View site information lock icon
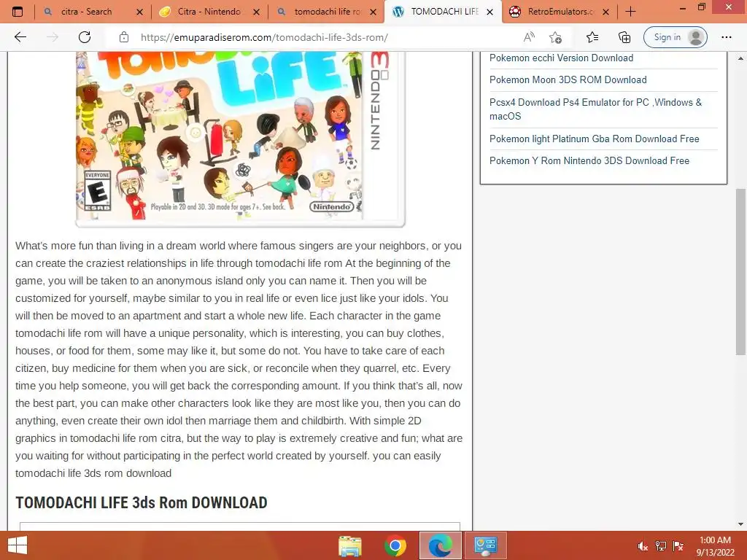 124,37
